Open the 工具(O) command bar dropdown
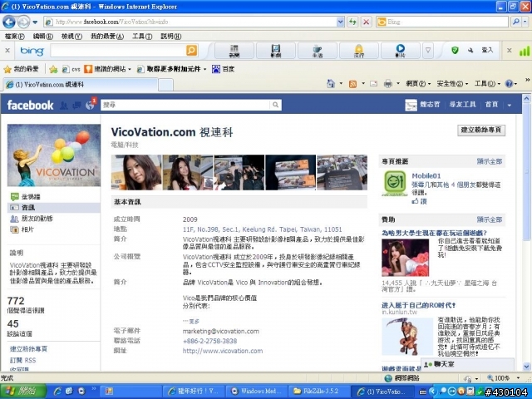532x399 pixels. (487, 83)
